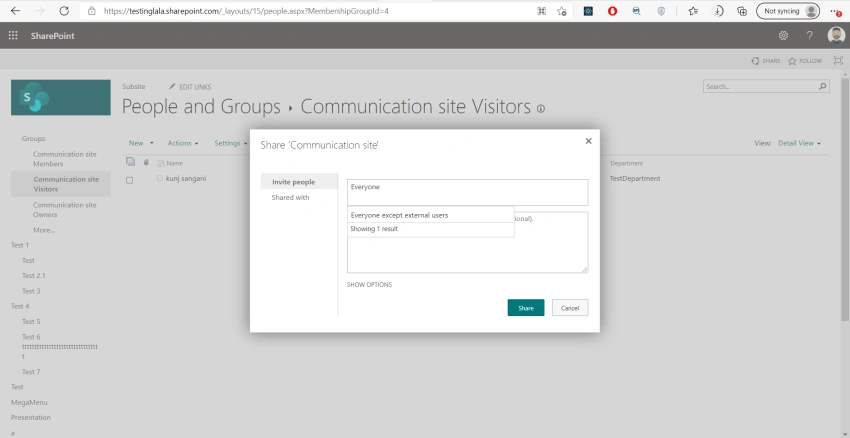This screenshot has height=438, width=850.
Task: Click the page vertical scrollbar
Action: [845, 201]
